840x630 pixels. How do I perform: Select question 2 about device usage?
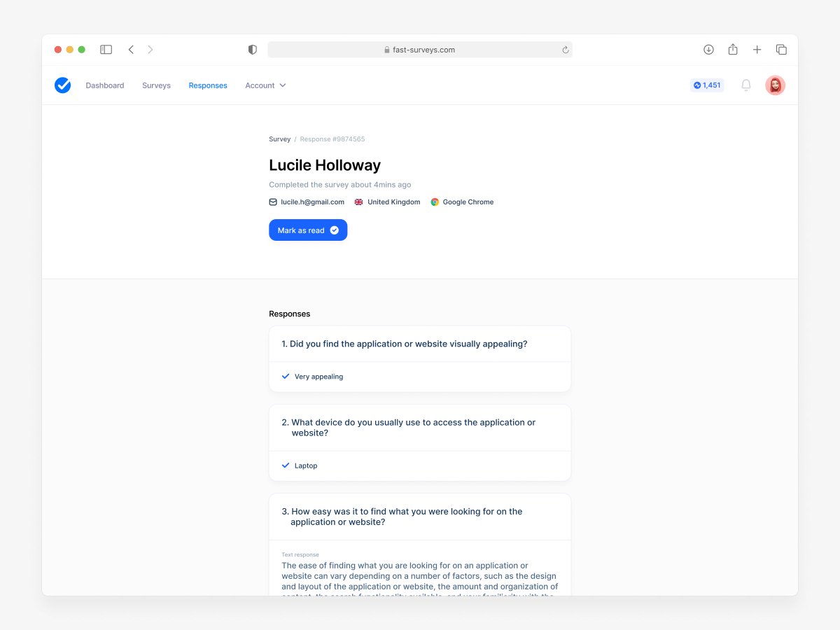(x=409, y=428)
